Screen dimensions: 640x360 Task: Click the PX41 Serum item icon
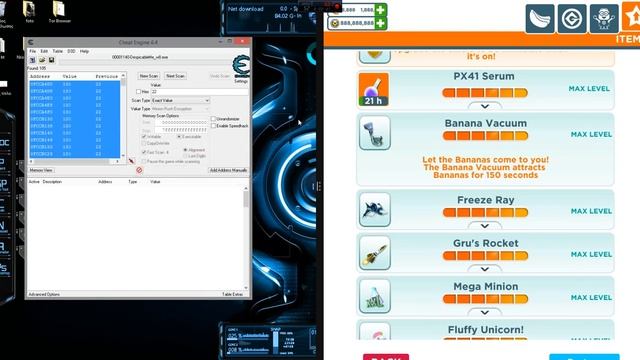(x=373, y=89)
